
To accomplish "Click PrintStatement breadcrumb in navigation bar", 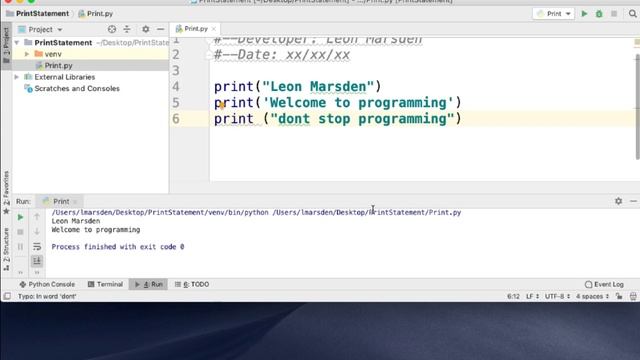I will pos(38,13).
